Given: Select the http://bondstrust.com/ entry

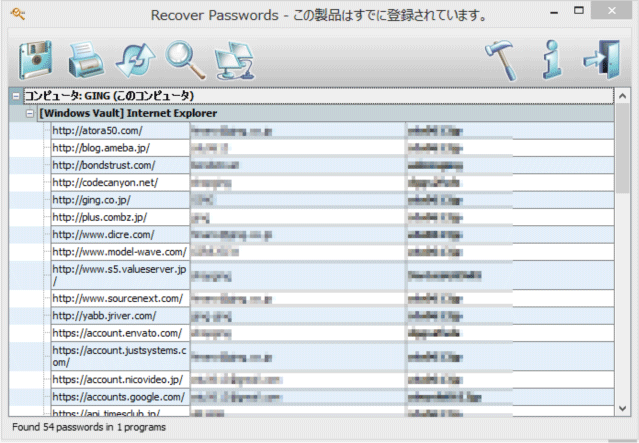Looking at the screenshot, I should click(x=120, y=165).
